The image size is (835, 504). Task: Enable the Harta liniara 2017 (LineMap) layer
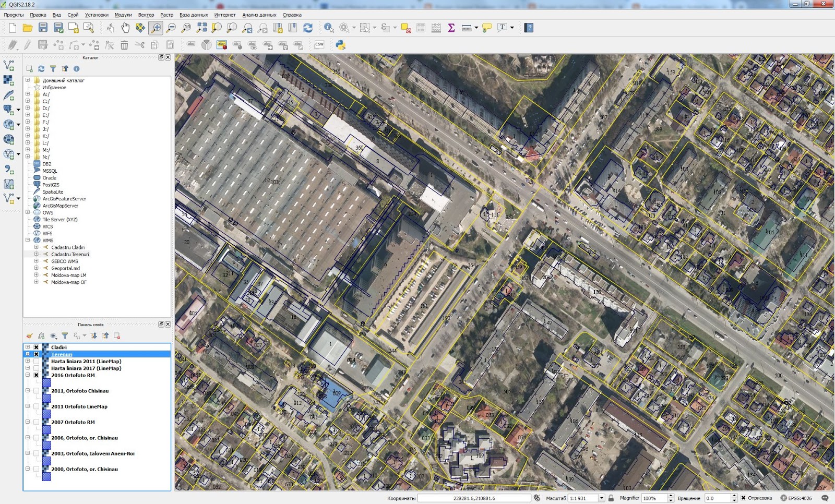(36, 368)
